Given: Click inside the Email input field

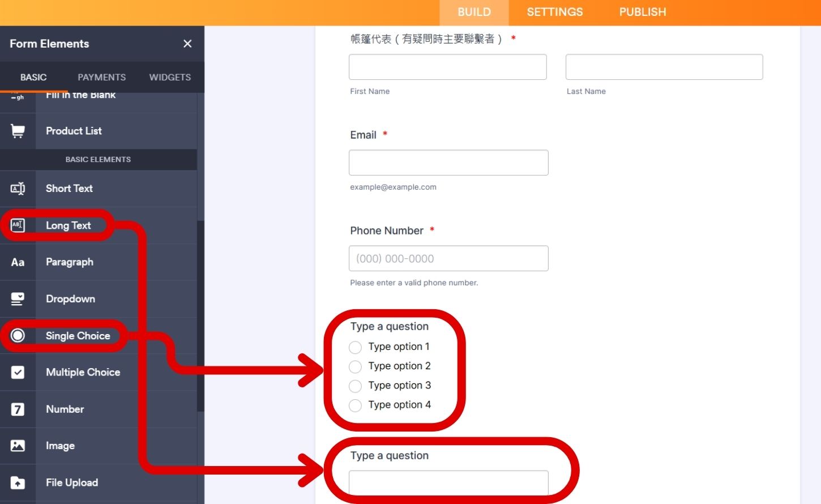Looking at the screenshot, I should click(x=448, y=163).
